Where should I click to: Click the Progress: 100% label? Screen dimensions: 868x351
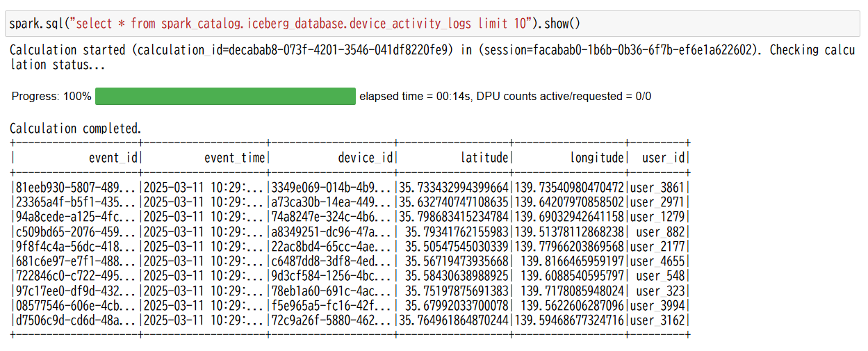coord(51,97)
